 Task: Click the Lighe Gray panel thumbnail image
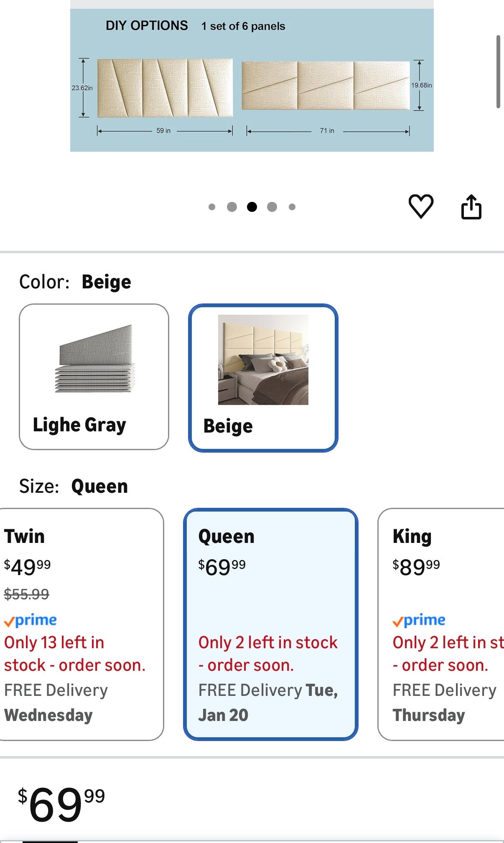pos(95,359)
